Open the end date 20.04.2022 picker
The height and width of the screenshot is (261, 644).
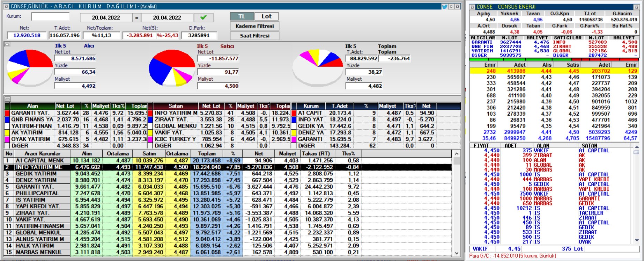coord(167,17)
